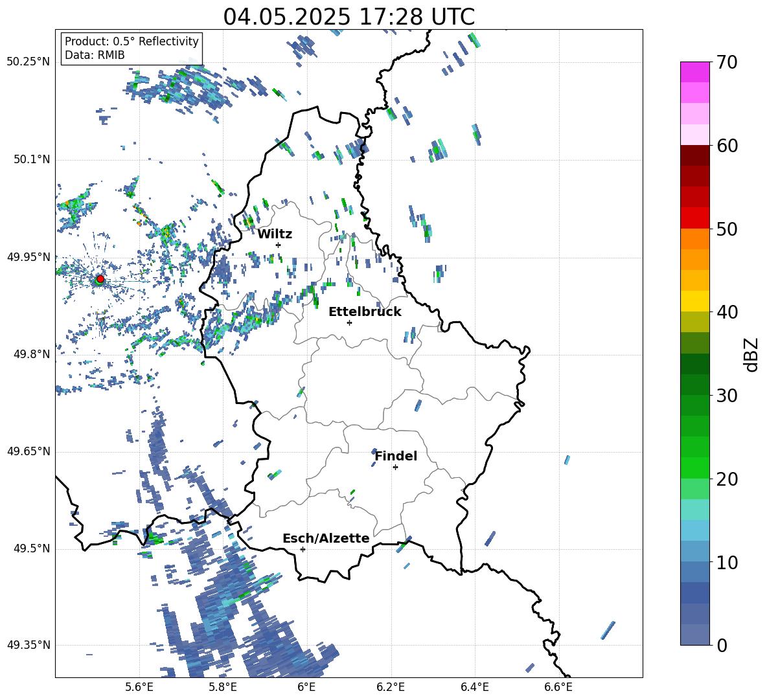
Task: Pick the dark maroon colorbar segment below 60
Action: coord(695,155)
